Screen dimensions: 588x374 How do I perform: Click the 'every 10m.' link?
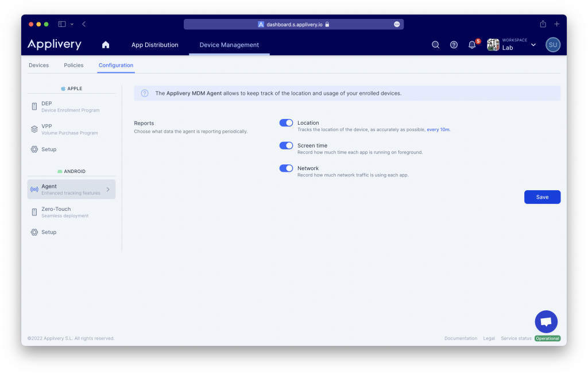[x=438, y=129]
